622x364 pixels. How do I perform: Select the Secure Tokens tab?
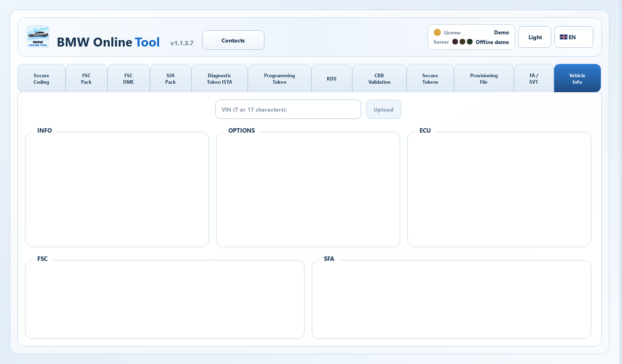tap(430, 78)
